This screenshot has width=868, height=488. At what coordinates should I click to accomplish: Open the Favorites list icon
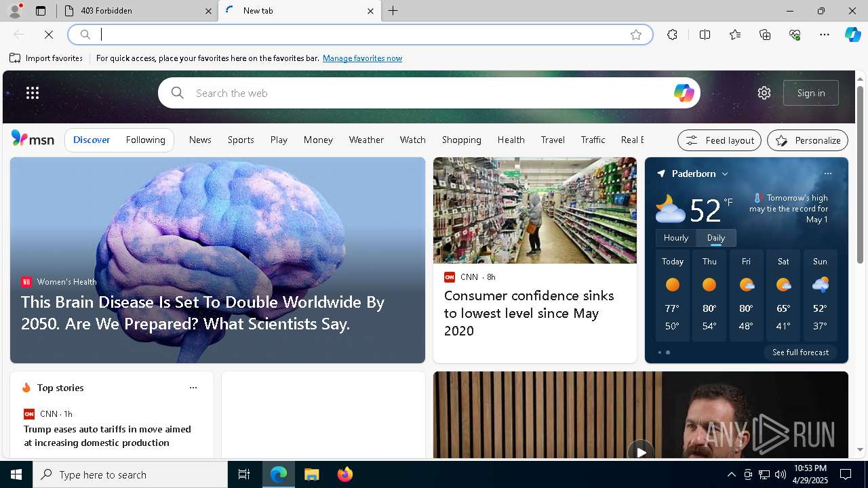point(735,35)
